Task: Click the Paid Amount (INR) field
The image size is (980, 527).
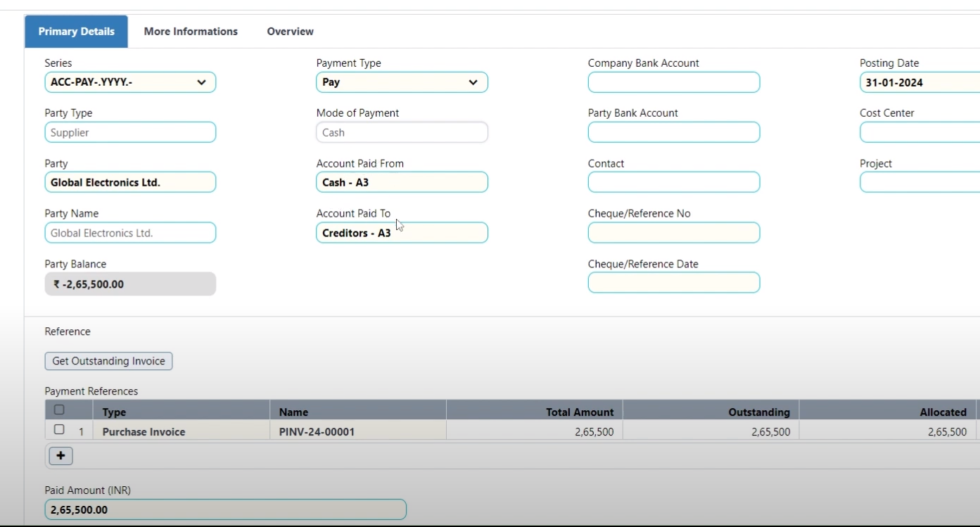Action: pos(225,509)
